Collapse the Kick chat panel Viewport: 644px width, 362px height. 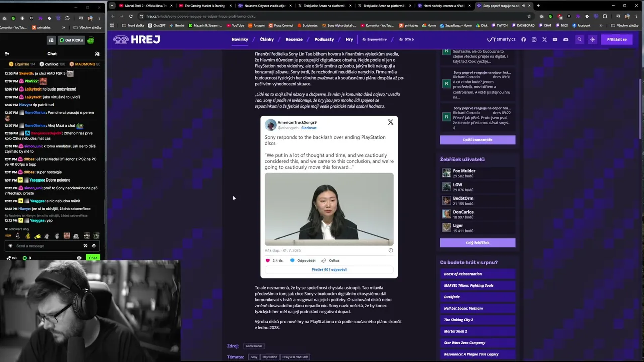click(7, 54)
